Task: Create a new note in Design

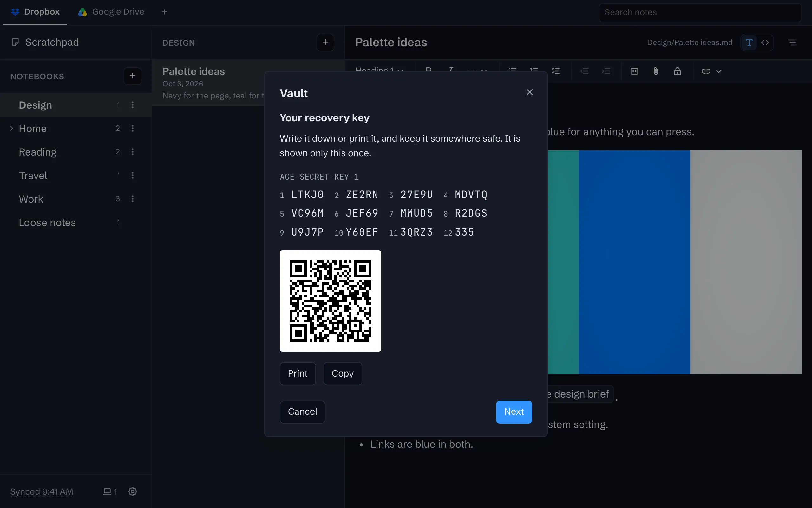Action: [325, 42]
